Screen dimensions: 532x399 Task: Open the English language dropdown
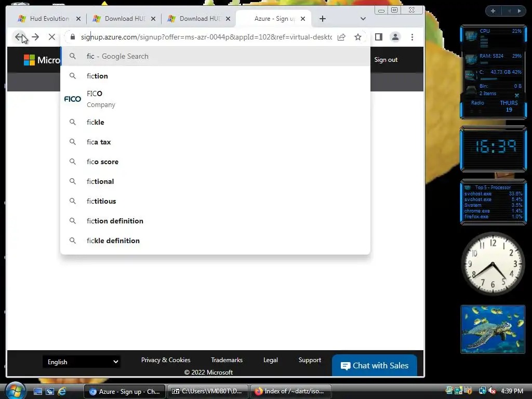(x=82, y=362)
